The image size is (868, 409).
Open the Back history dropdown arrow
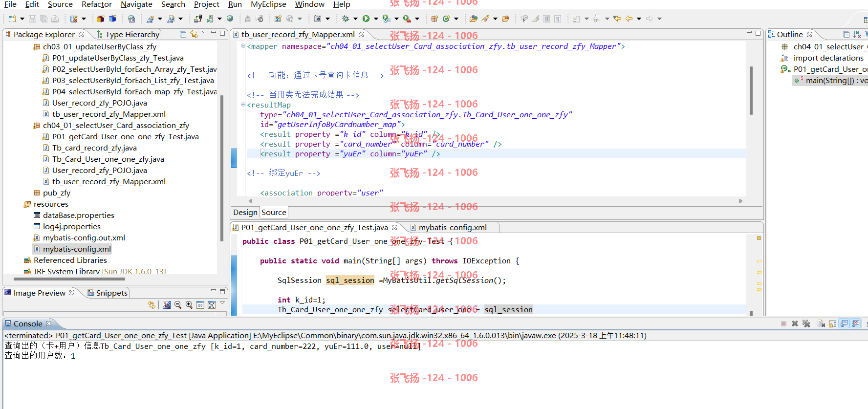[x=639, y=19]
